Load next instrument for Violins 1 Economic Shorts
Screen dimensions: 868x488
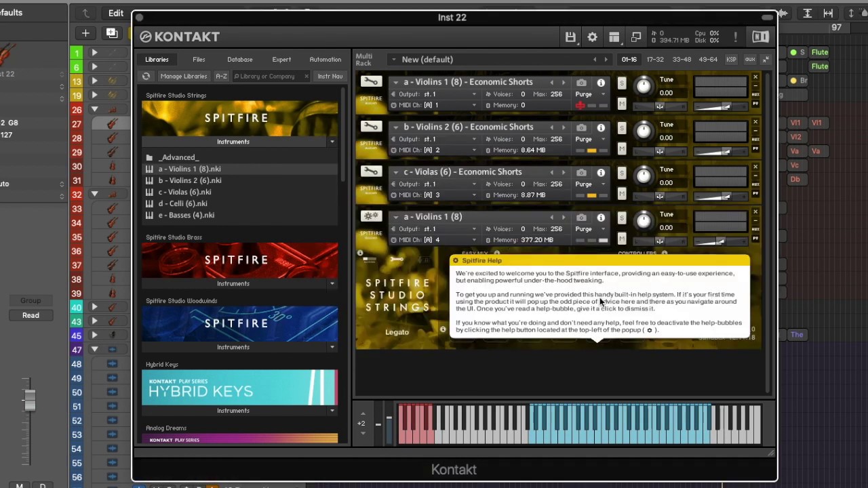tap(563, 83)
